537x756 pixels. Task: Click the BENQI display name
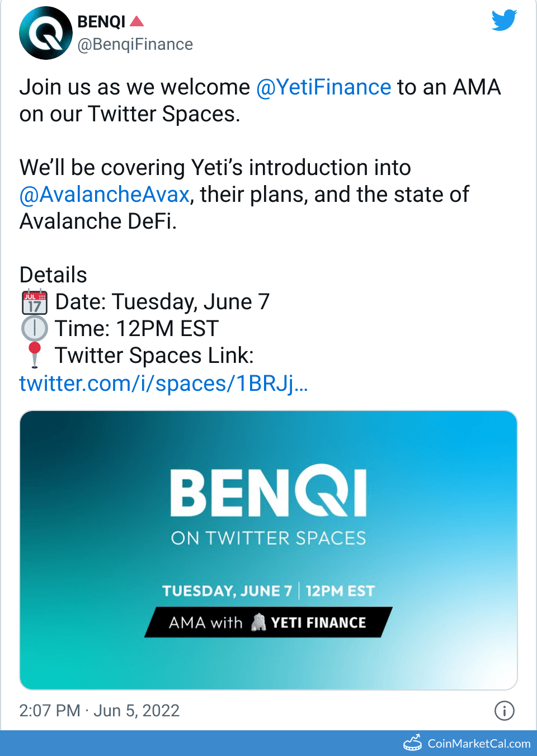tap(101, 21)
